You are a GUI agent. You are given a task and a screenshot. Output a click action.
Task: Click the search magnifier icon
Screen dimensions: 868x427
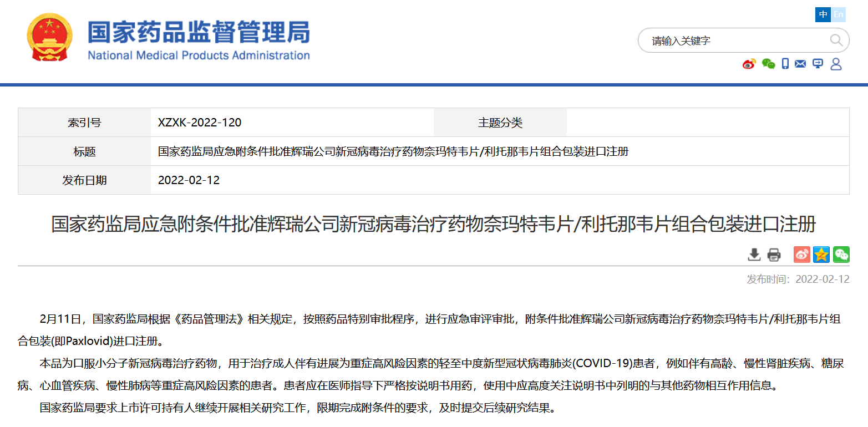[x=836, y=40]
